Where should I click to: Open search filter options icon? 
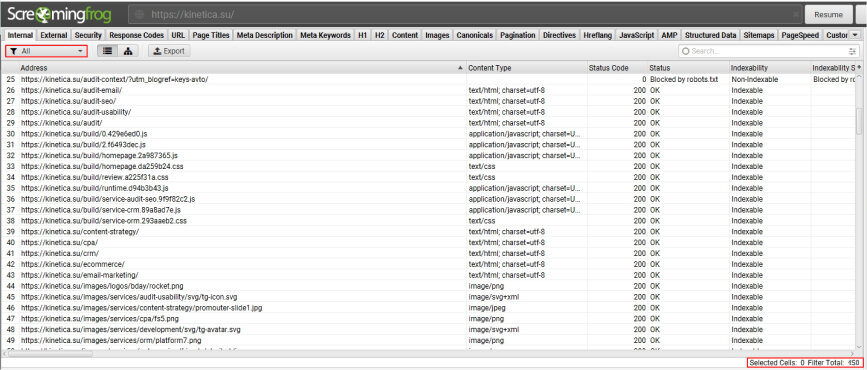click(x=852, y=51)
